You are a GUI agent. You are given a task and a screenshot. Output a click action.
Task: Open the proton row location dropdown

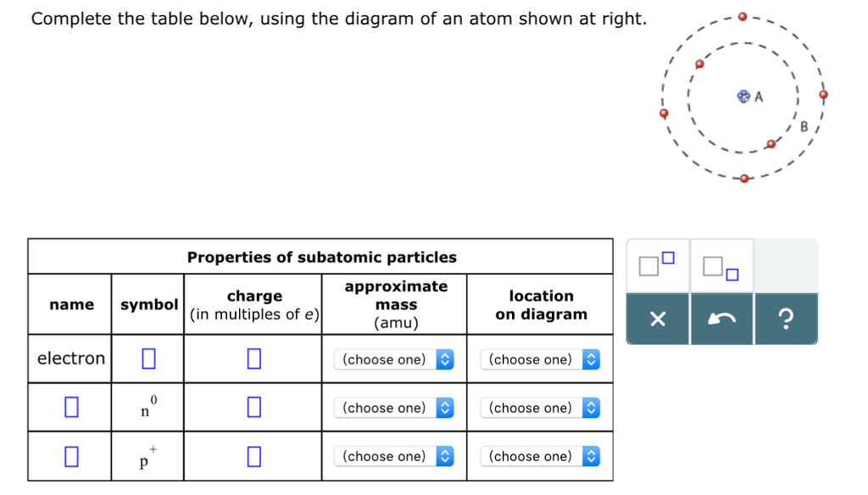(541, 456)
